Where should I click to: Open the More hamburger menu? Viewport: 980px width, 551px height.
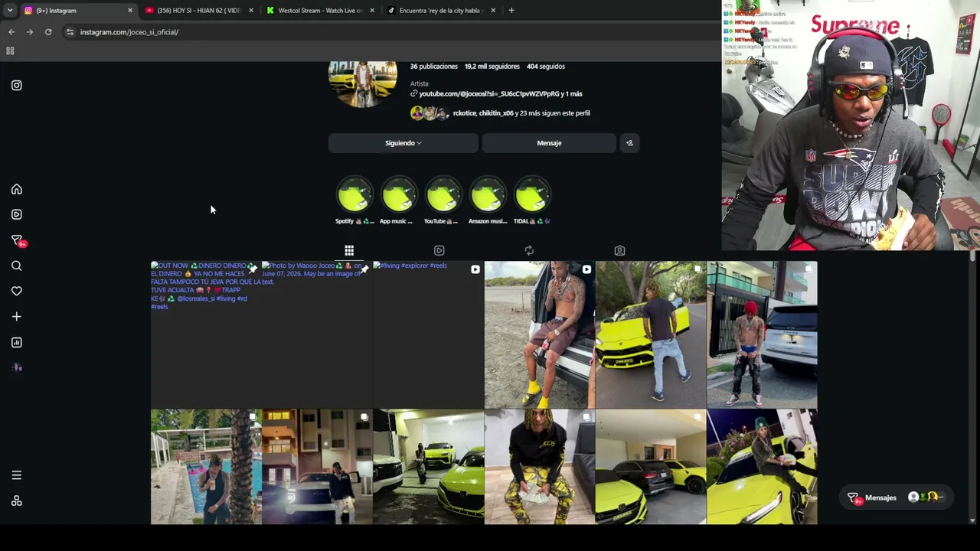pyautogui.click(x=17, y=475)
